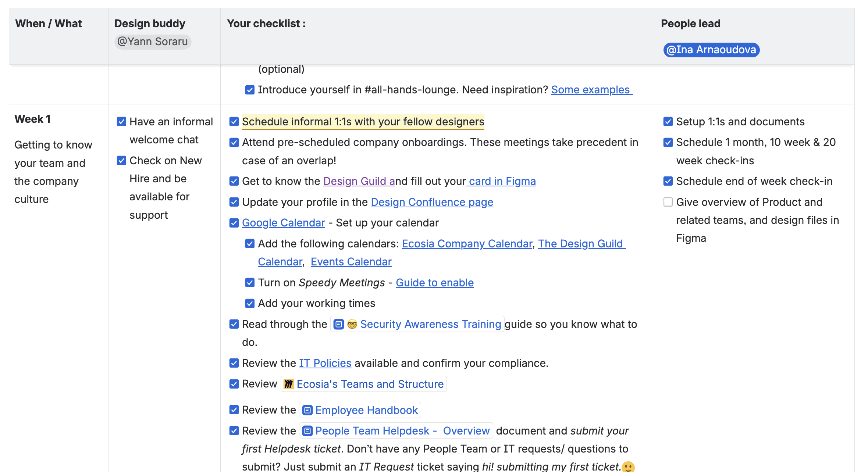Click the @Ina Arnaoudova mention
This screenshot has height=472, width=868.
711,50
